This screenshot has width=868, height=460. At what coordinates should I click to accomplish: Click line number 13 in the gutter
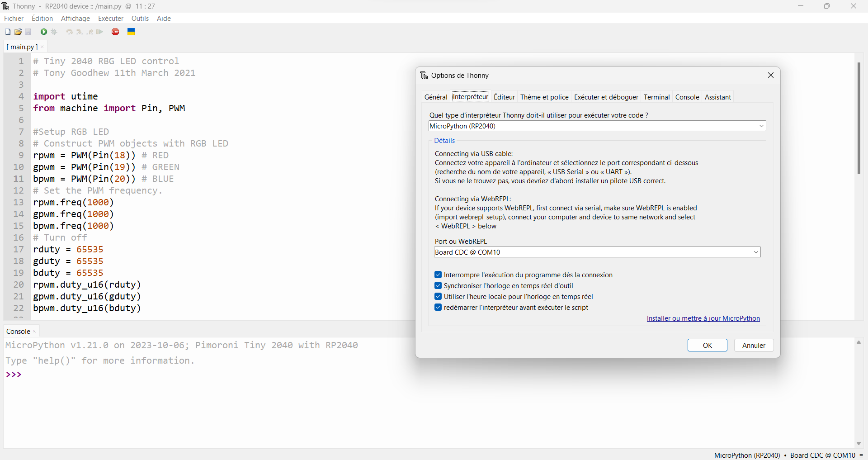[19, 202]
